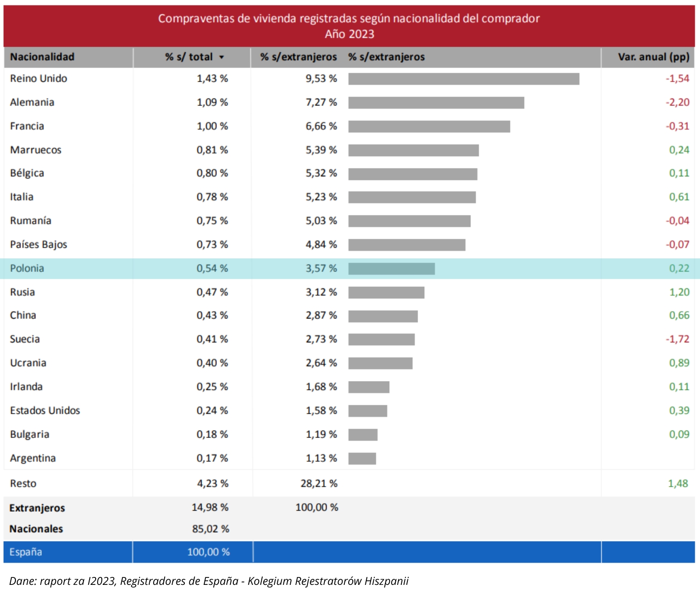Select the highlighted Polonia row name

point(27,268)
